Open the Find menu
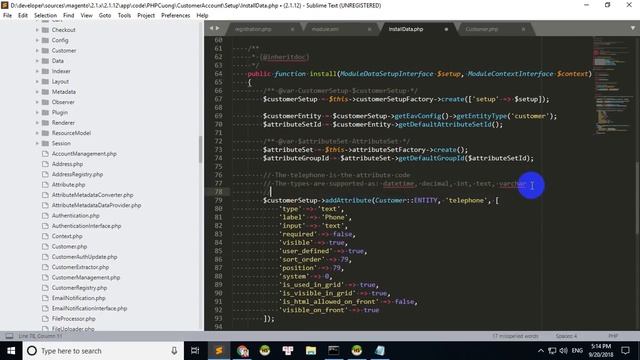Image resolution: width=640 pixels, height=360 pixels. 69,15
